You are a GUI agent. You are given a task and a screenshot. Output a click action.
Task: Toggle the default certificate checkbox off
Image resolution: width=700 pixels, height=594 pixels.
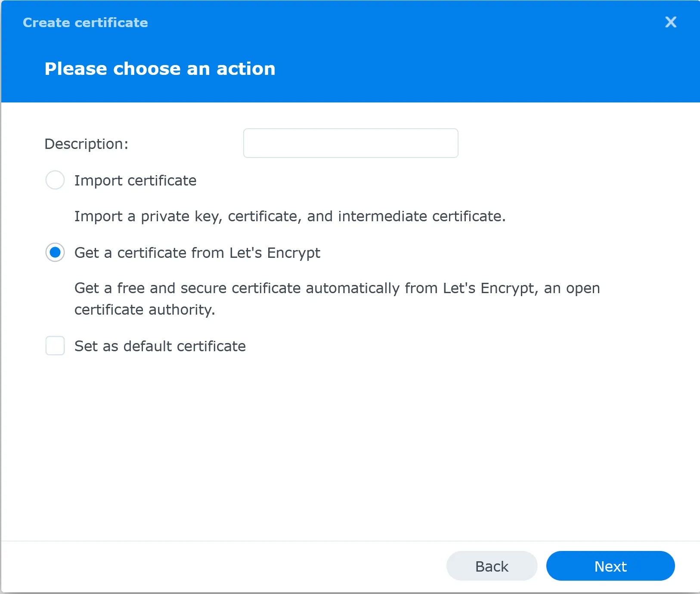coord(55,346)
